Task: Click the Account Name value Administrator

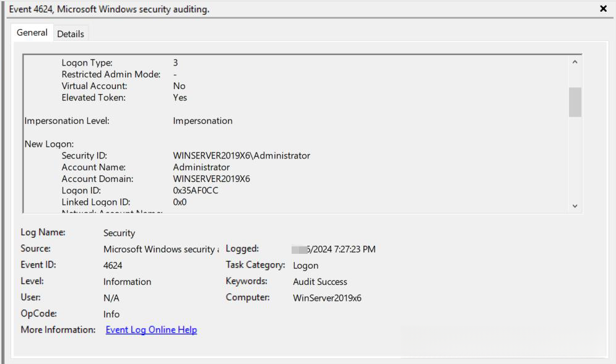Action: click(201, 167)
